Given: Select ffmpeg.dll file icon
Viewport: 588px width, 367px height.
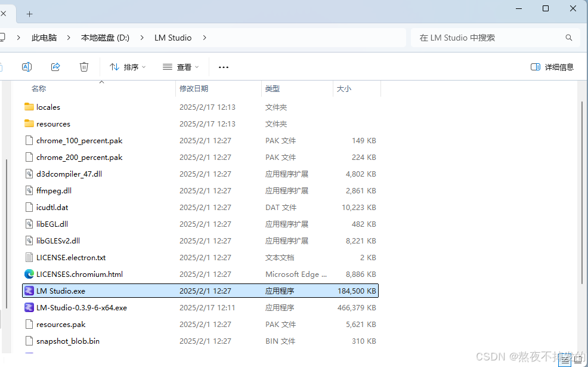Looking at the screenshot, I should coord(29,190).
